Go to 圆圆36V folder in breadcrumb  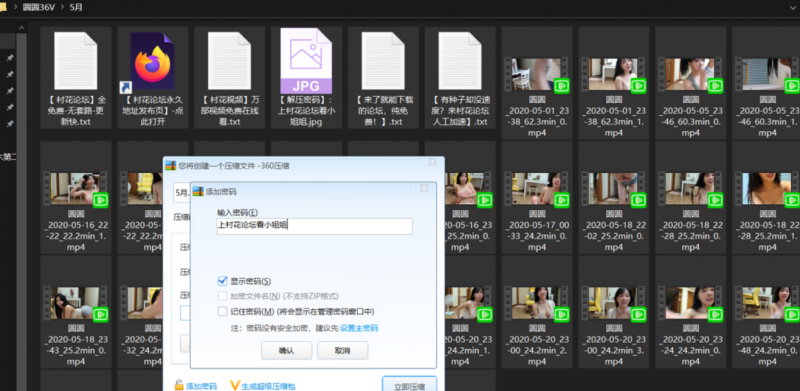(39, 7)
